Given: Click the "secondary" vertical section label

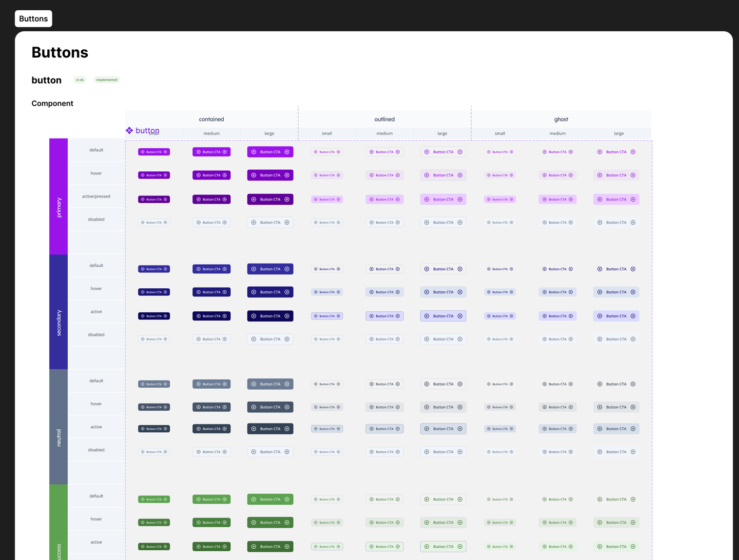Looking at the screenshot, I should [59, 312].
